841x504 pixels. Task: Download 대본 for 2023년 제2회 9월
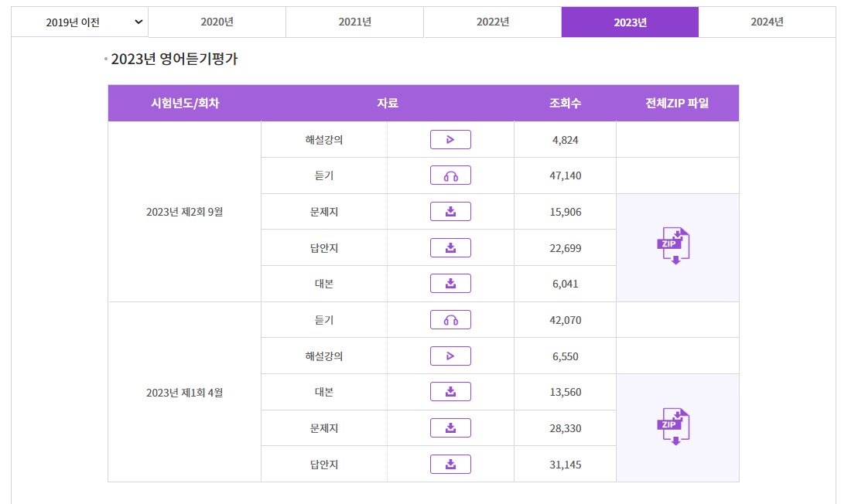click(450, 284)
